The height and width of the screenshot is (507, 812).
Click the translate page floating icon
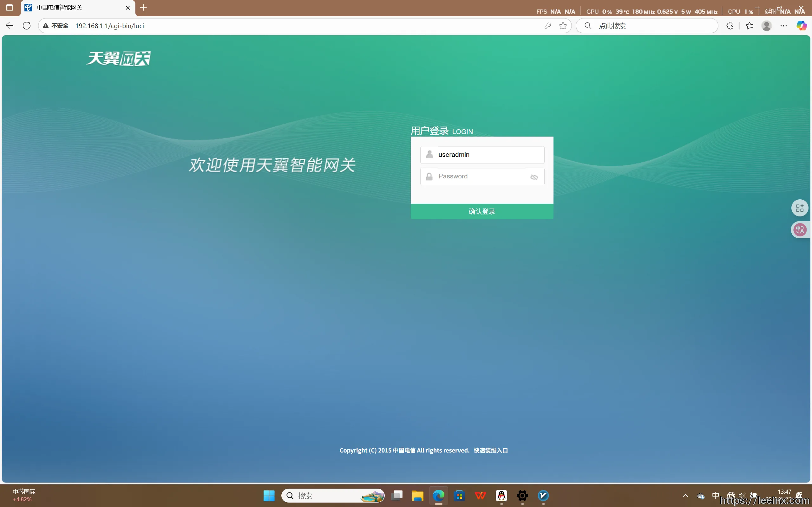[x=800, y=230]
